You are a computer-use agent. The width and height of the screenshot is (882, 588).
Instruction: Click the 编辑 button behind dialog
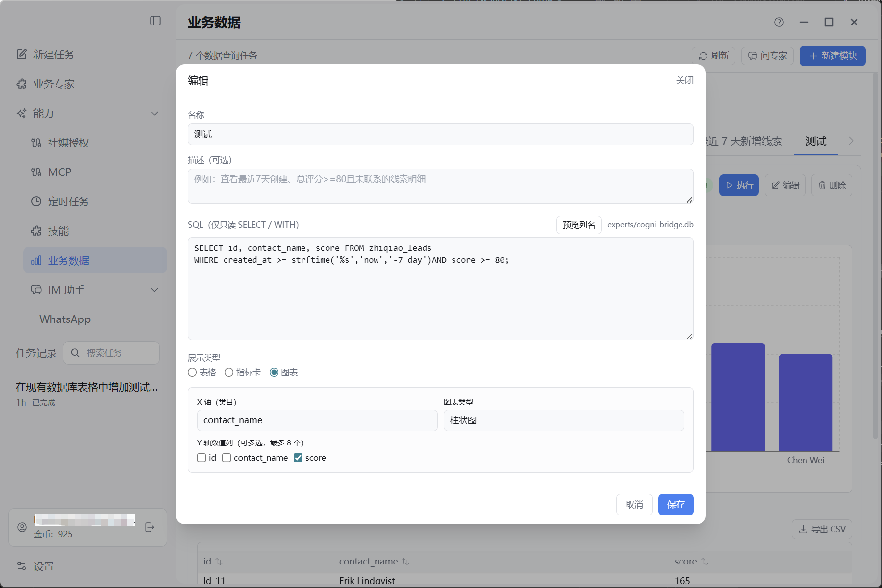[785, 185]
